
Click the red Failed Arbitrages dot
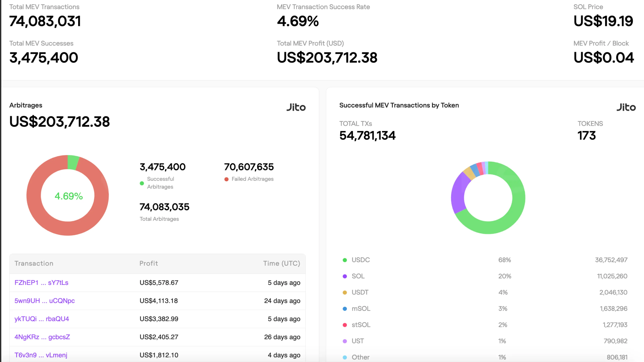point(226,179)
